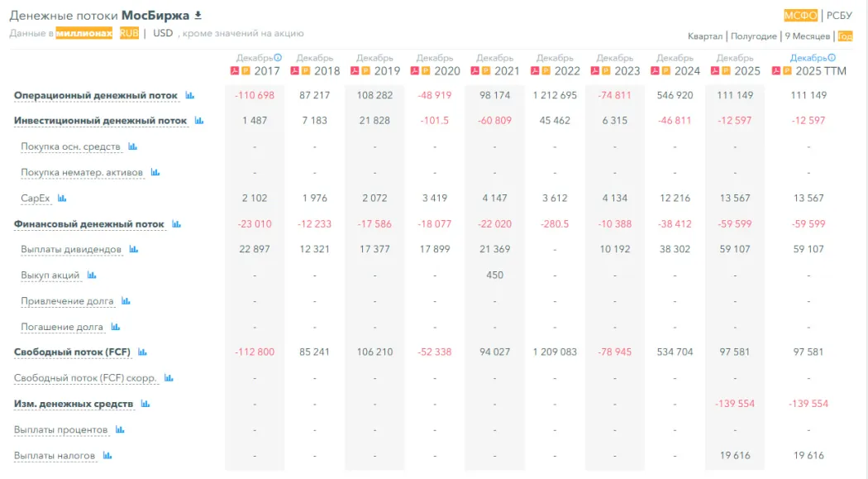Show chart for CapEx row
Viewport: 868px width, 479px height.
pyautogui.click(x=62, y=199)
